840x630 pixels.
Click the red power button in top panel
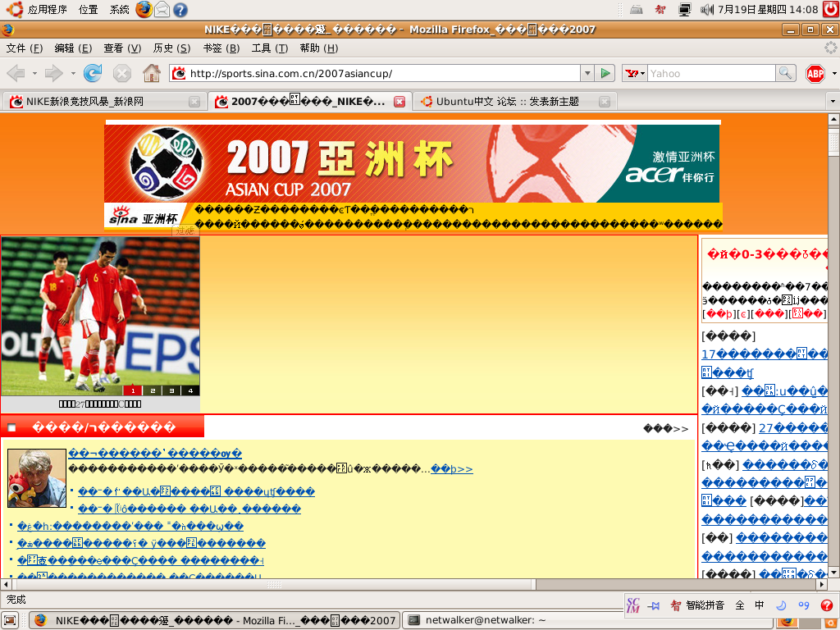click(x=831, y=9)
